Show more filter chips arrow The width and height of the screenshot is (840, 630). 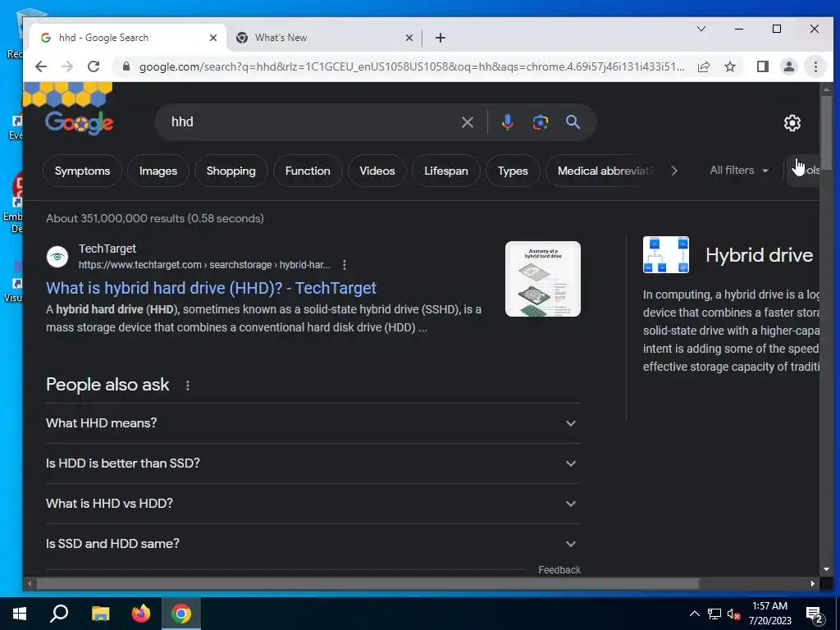pos(674,171)
